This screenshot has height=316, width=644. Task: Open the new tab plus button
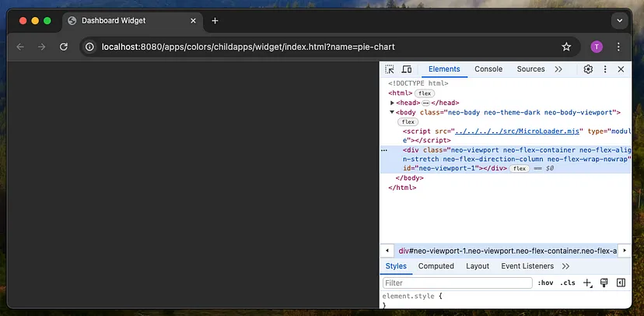[215, 21]
